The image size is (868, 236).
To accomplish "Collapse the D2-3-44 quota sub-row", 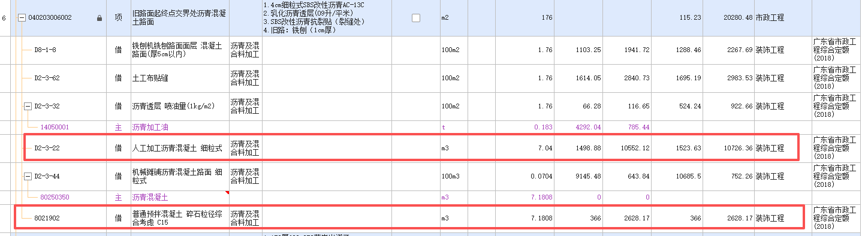I will click(x=27, y=176).
